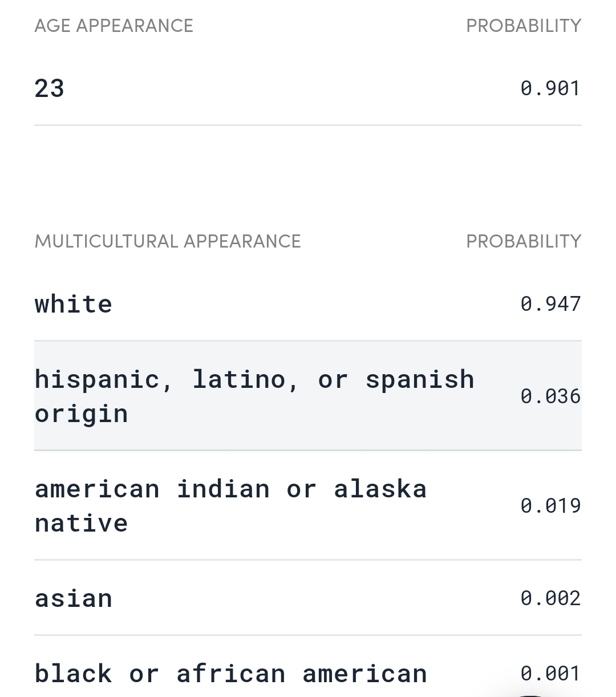Click the MULTICULTURAL APPEARANCE section header
Image resolution: width=616 pixels, height=697 pixels.
168,241
